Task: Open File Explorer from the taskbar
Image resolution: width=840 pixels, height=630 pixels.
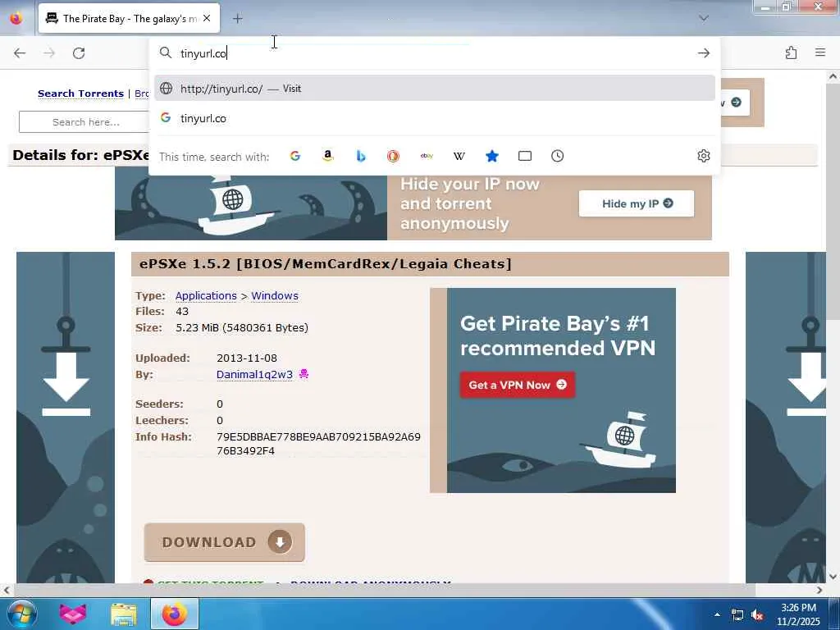Action: coord(124,614)
